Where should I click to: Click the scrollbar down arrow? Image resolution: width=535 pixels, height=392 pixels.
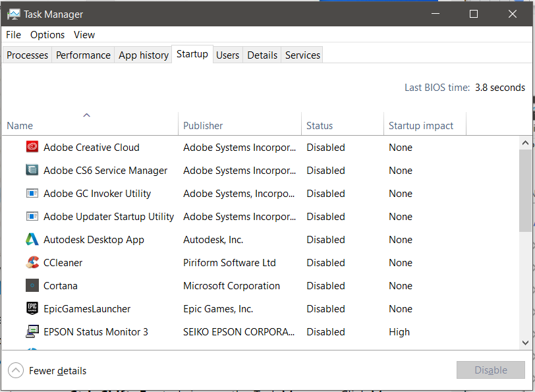[526, 343]
